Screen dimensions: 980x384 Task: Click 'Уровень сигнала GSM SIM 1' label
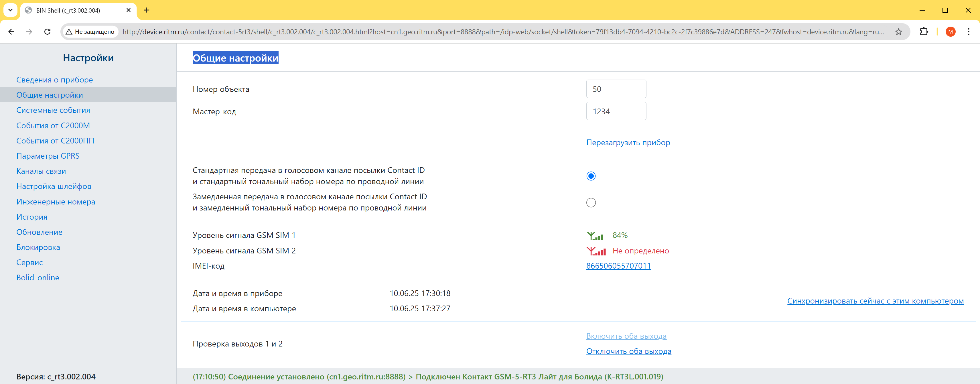tap(244, 235)
